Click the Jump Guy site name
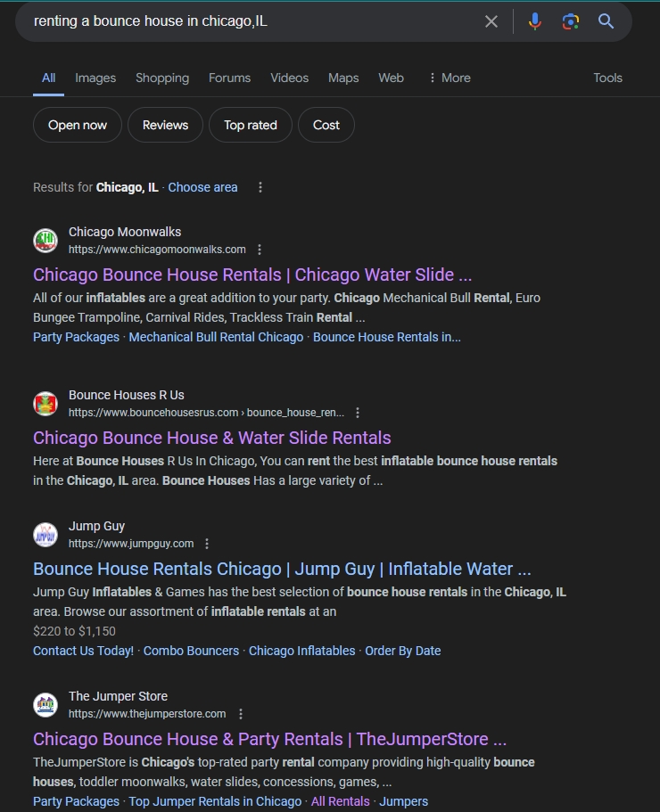The width and height of the screenshot is (660, 812). coord(96,526)
